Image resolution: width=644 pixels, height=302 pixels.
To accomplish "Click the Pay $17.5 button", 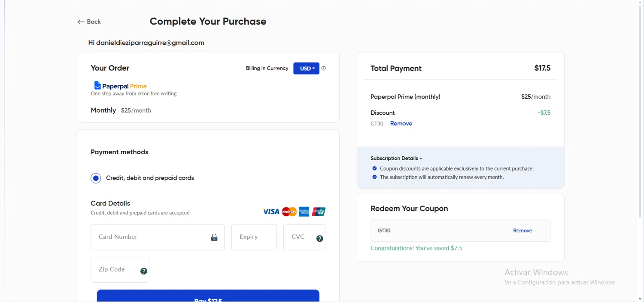I will [208, 296].
